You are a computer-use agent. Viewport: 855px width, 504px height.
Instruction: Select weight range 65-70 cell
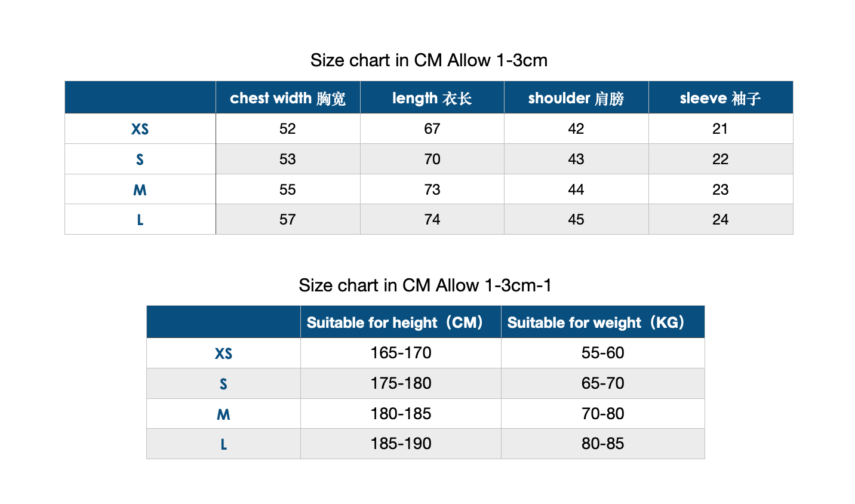click(x=603, y=383)
